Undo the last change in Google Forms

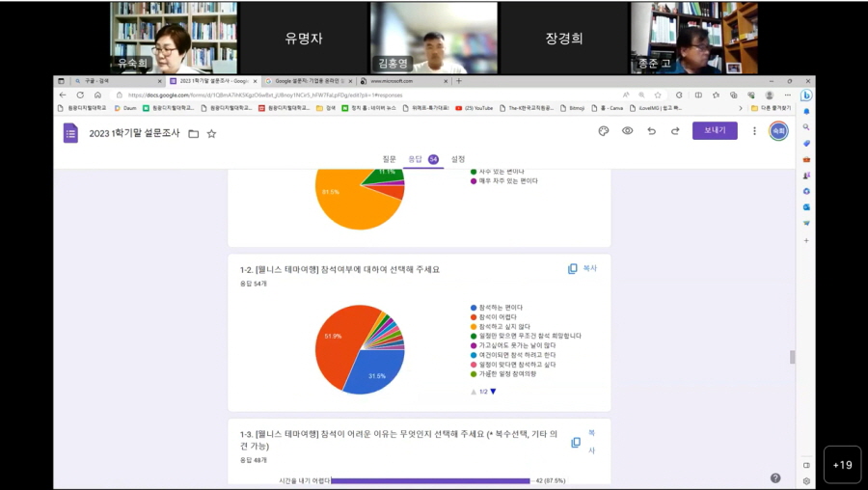coord(652,131)
